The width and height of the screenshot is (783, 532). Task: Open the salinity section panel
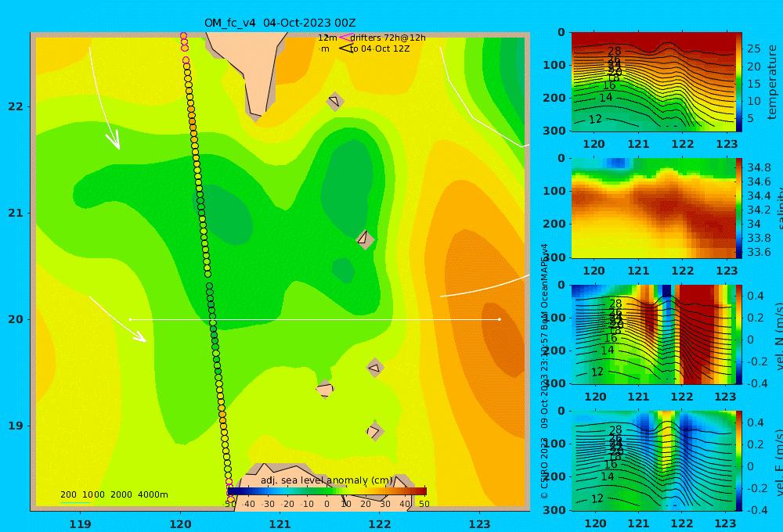[x=653, y=208]
